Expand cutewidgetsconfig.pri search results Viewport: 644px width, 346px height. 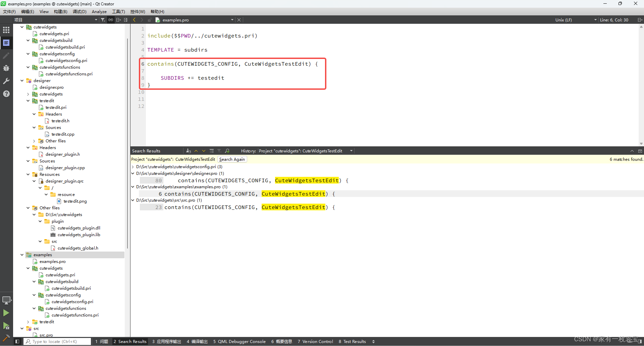click(133, 166)
